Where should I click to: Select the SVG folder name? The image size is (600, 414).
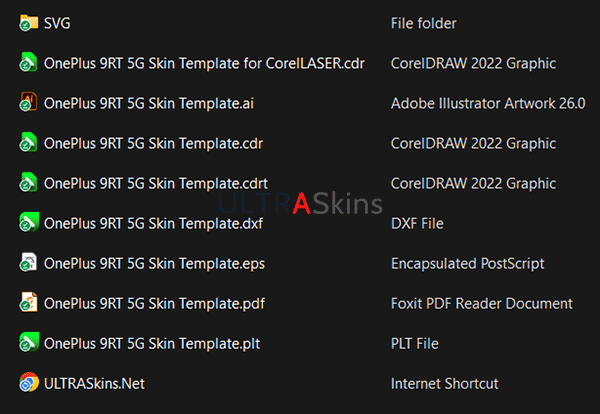coord(58,23)
